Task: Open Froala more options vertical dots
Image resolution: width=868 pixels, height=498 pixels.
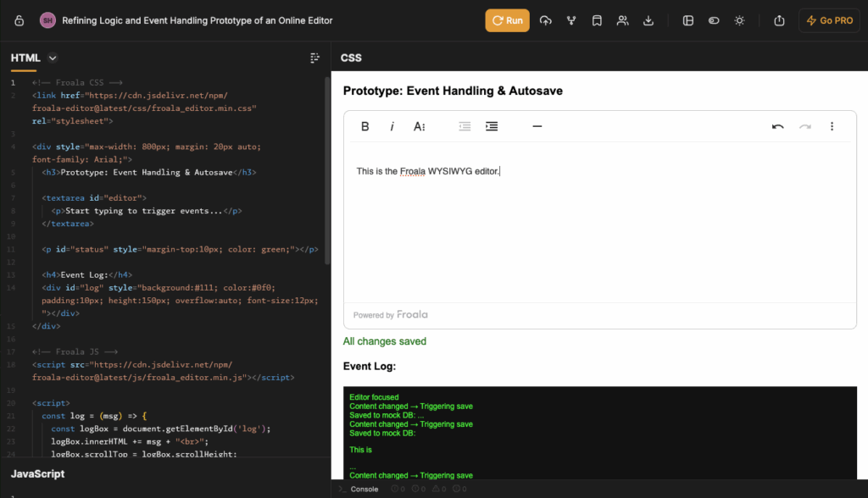Action: tap(832, 127)
